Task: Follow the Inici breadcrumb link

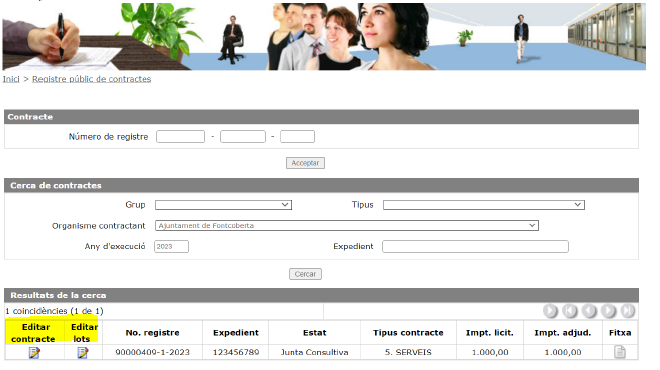Action: (11, 79)
